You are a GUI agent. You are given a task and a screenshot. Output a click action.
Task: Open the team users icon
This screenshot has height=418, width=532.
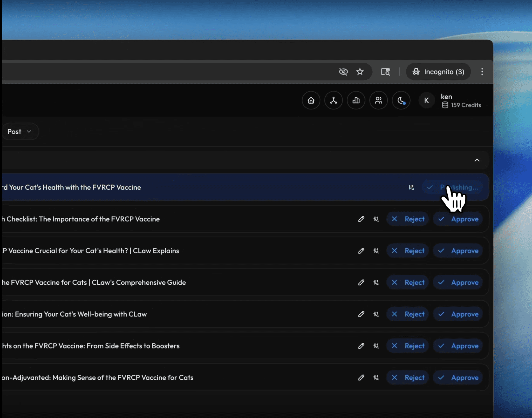coord(379,100)
